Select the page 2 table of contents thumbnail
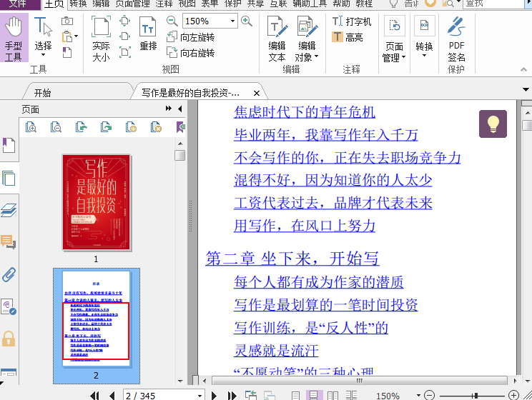Screen dimensions: 532x400 [x=97, y=319]
